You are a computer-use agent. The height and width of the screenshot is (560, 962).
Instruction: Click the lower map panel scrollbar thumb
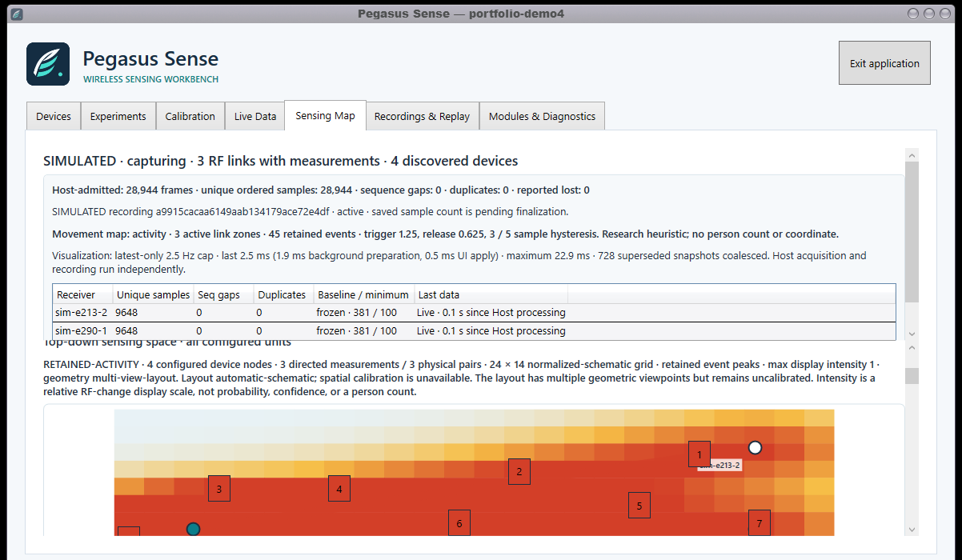click(912, 375)
